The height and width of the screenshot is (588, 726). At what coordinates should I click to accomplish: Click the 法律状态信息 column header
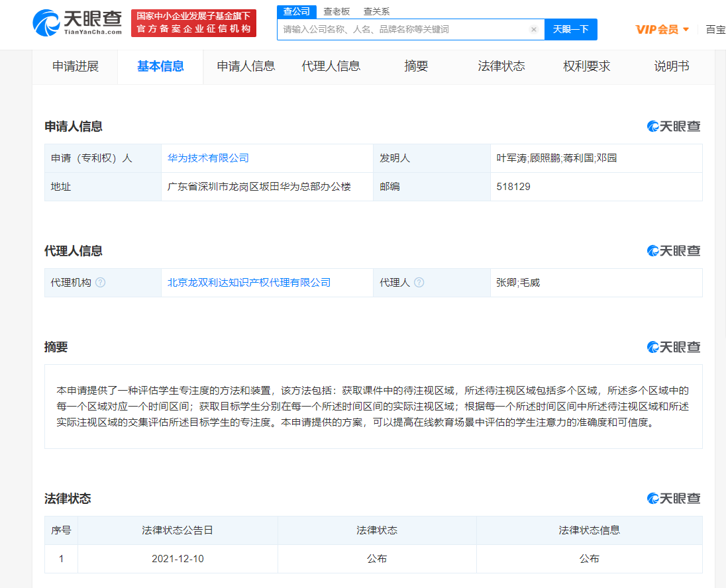[590, 530]
